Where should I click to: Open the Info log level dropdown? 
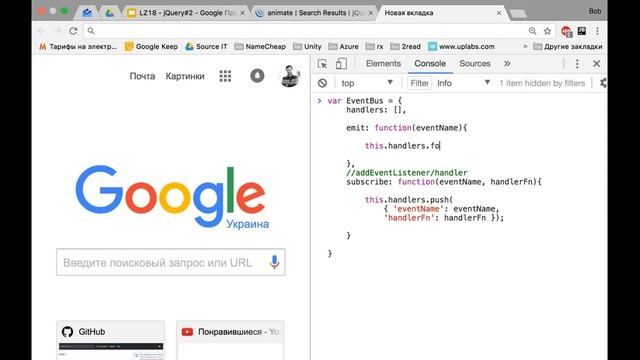click(463, 83)
